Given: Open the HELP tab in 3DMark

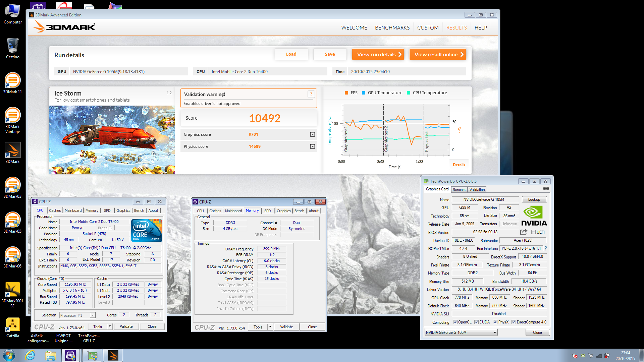Looking at the screenshot, I should point(481,27).
